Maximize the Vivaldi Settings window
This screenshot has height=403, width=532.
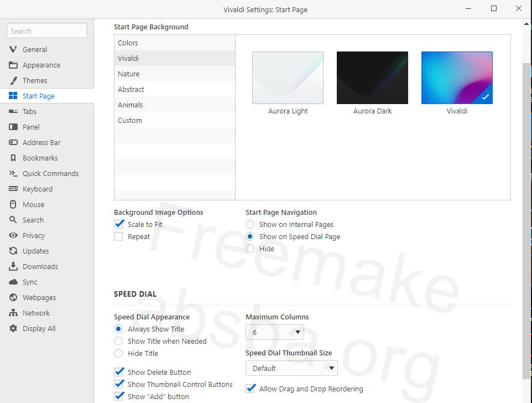point(494,8)
